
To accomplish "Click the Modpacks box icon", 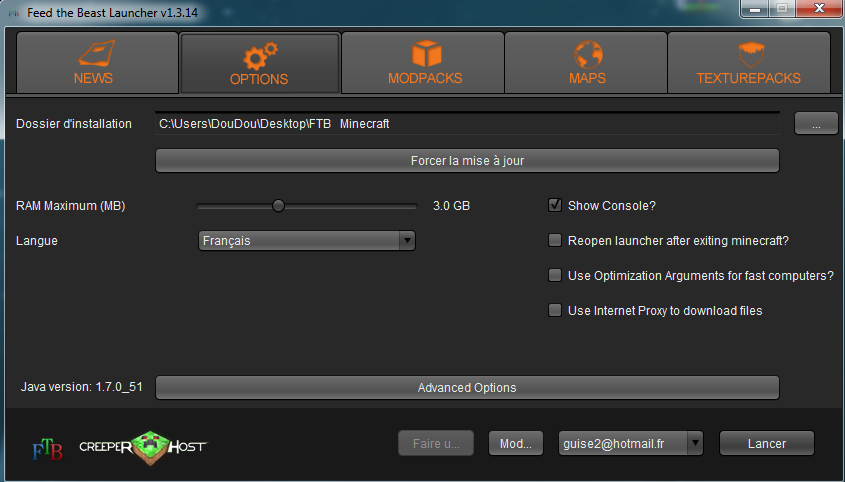I will (x=427, y=53).
